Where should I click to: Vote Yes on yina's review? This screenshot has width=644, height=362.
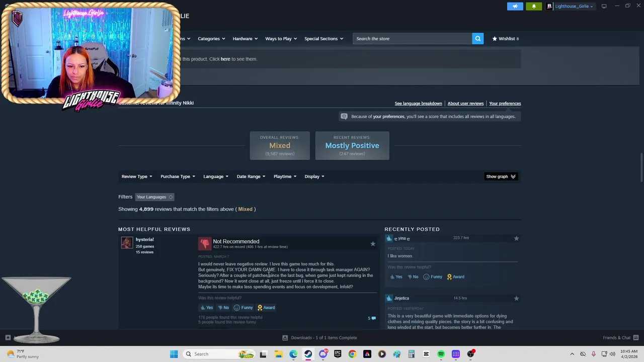(396, 277)
